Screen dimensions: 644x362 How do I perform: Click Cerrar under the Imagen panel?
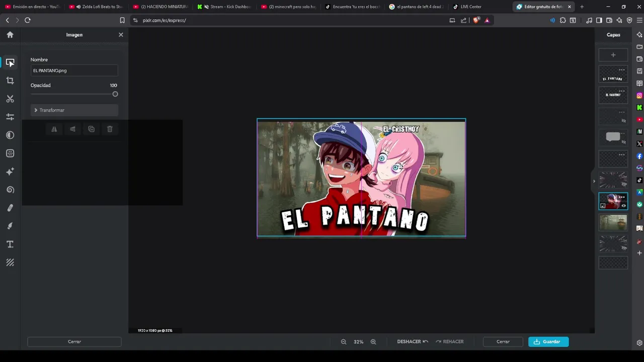(x=74, y=341)
